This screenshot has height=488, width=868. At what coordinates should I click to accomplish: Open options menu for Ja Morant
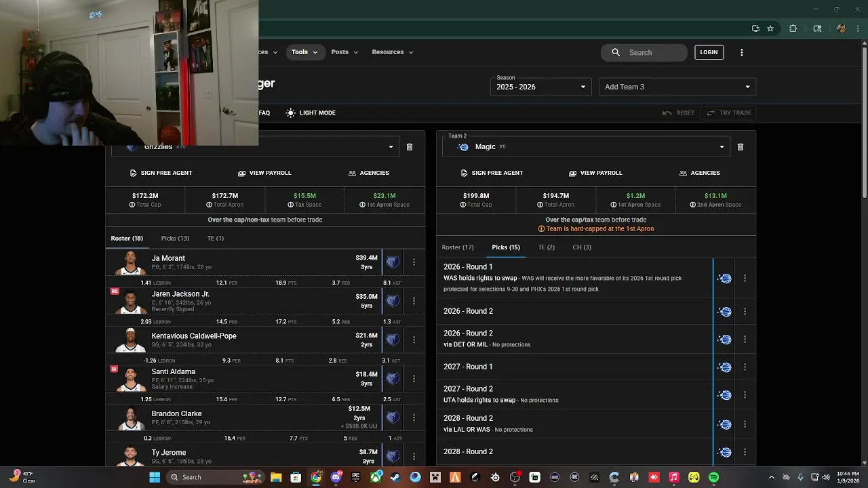414,262
